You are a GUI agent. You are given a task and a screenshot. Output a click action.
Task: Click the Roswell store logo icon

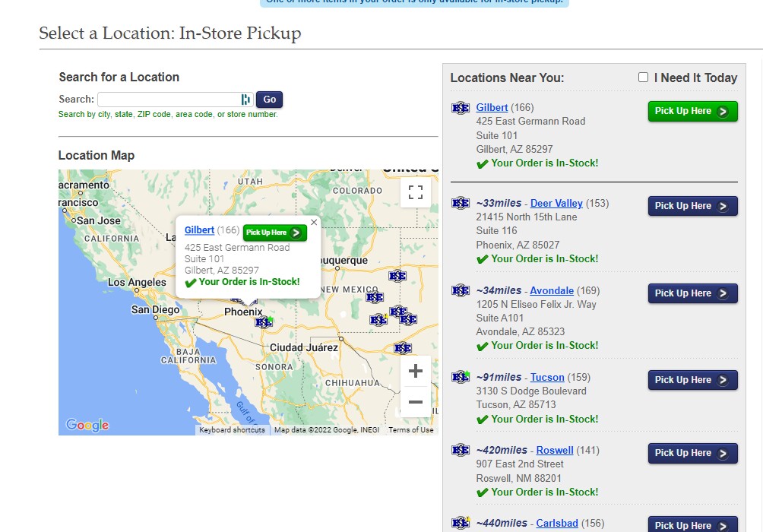pyautogui.click(x=460, y=450)
